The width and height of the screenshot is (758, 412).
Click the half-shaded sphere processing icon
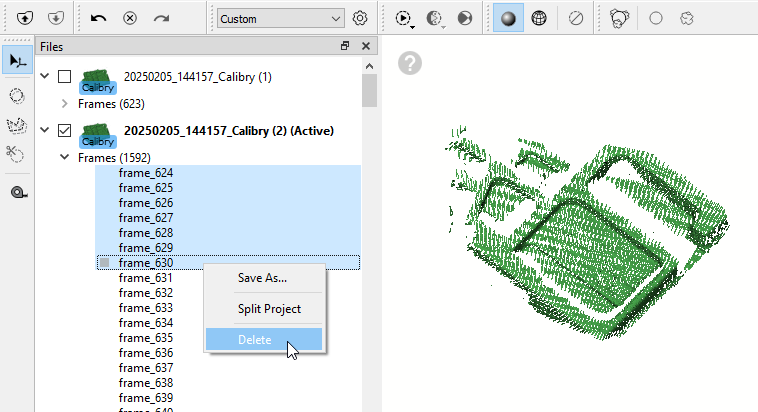[x=434, y=18]
